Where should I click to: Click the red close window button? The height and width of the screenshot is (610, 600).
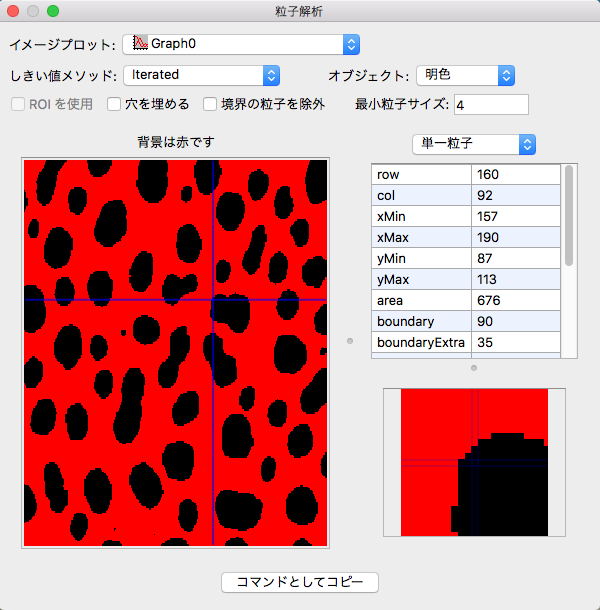pyautogui.click(x=13, y=11)
